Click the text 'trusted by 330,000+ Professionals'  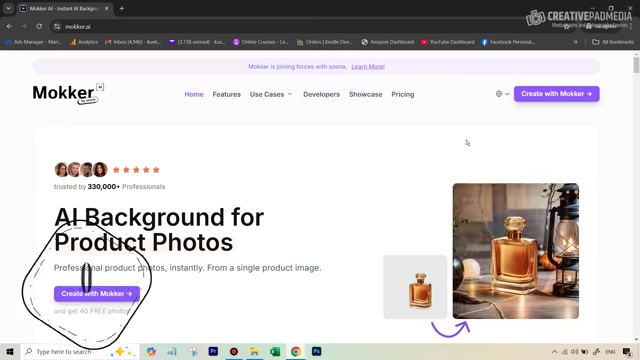pyautogui.click(x=109, y=187)
